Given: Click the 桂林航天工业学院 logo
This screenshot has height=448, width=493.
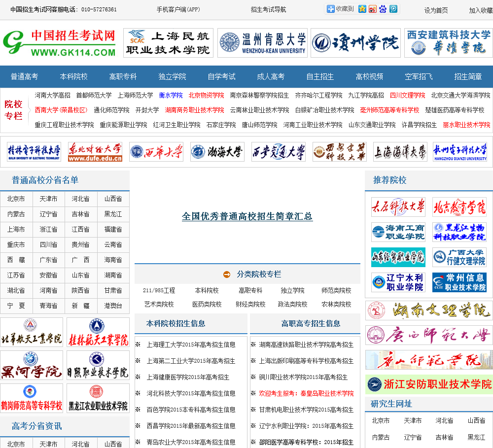Looking at the screenshot, I should [x=98, y=332].
